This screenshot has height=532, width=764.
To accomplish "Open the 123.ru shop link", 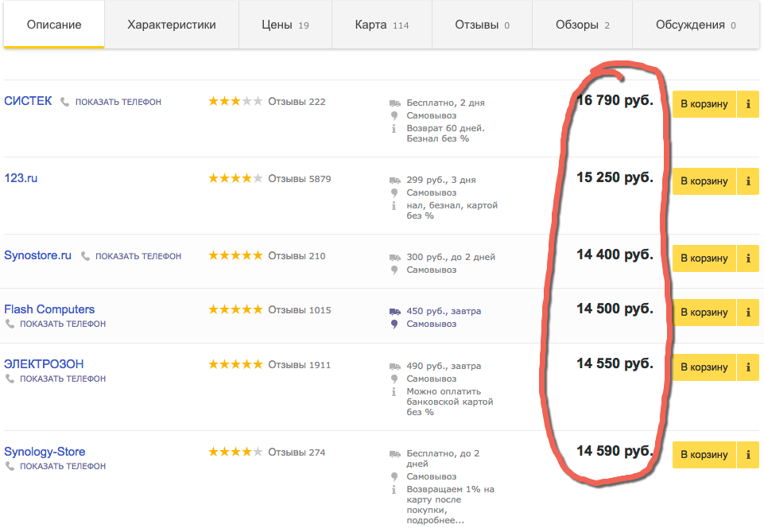I will pyautogui.click(x=21, y=178).
